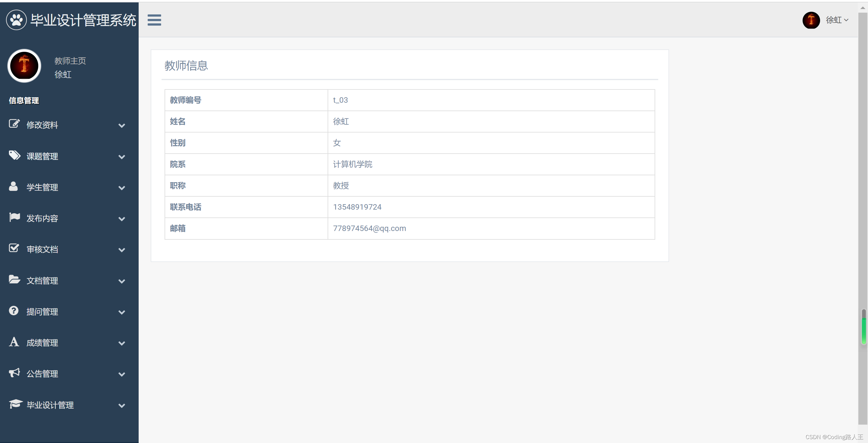The width and height of the screenshot is (868, 443).
Task: Click the name value 徐虹 in the table
Action: (341, 122)
